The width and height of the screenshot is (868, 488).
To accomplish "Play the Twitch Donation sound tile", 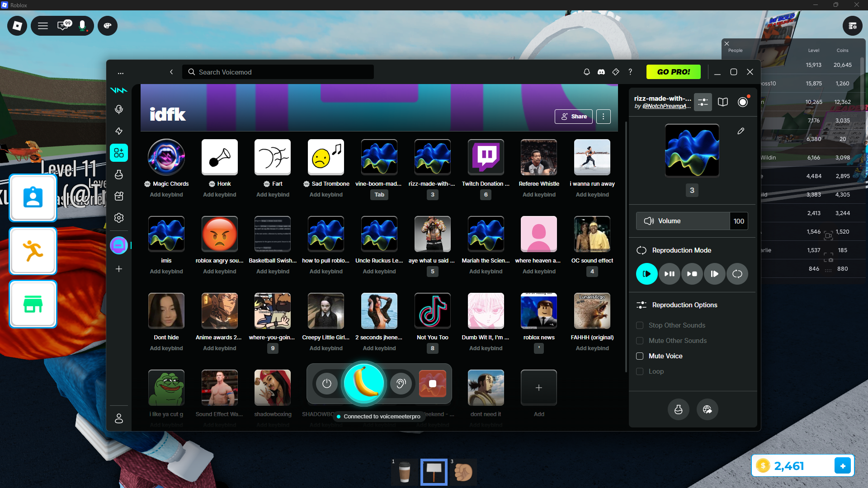I will [486, 157].
